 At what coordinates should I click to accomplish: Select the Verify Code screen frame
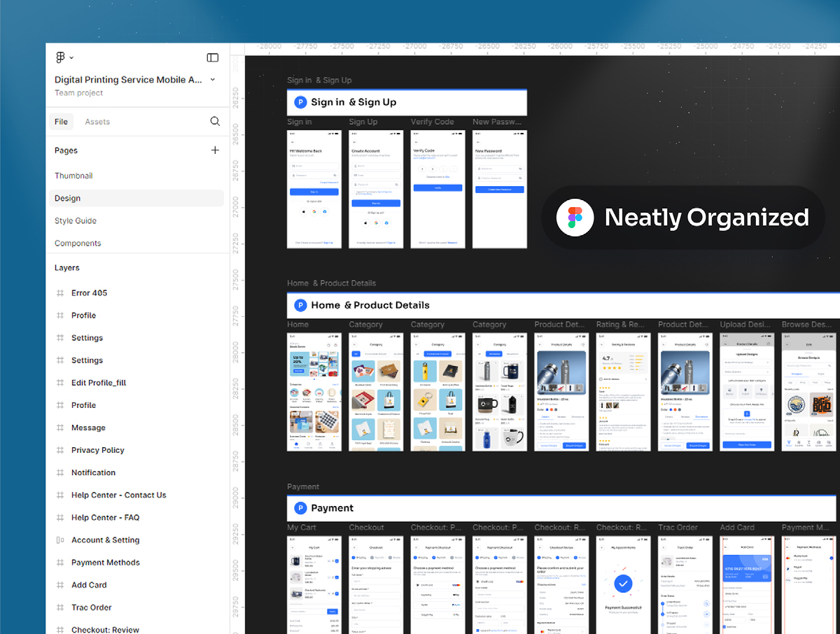pyautogui.click(x=437, y=189)
